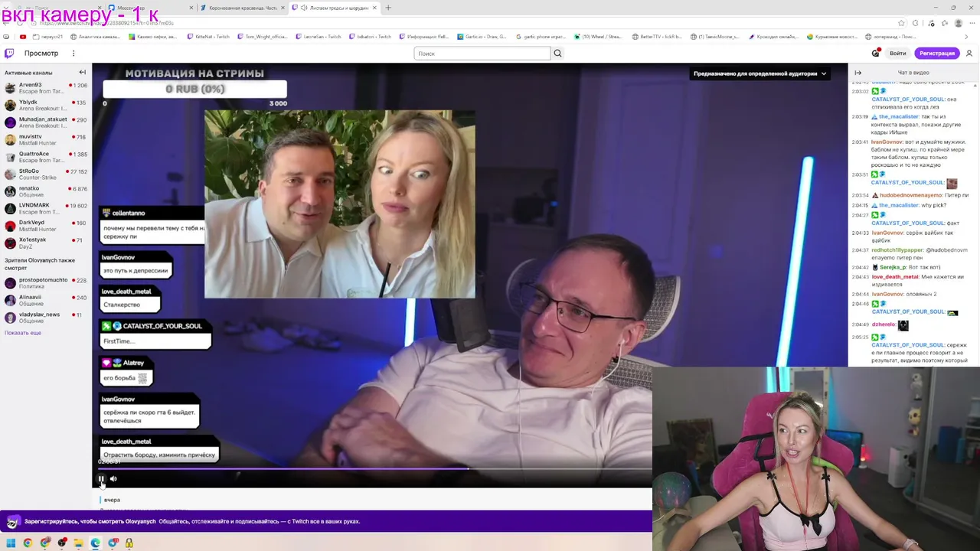Open LVNDMARK channel in sidebar
Image resolution: width=980 pixels, height=551 pixels.
[46, 209]
